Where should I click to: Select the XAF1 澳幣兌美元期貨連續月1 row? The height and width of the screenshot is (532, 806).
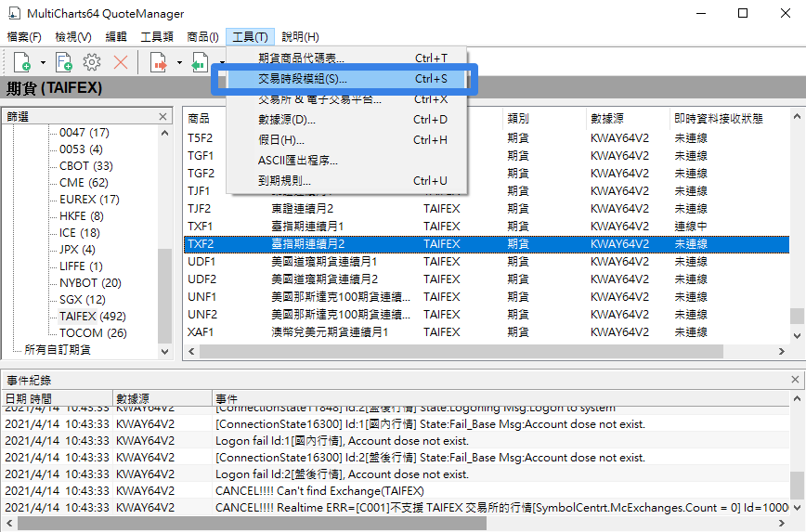click(x=487, y=332)
